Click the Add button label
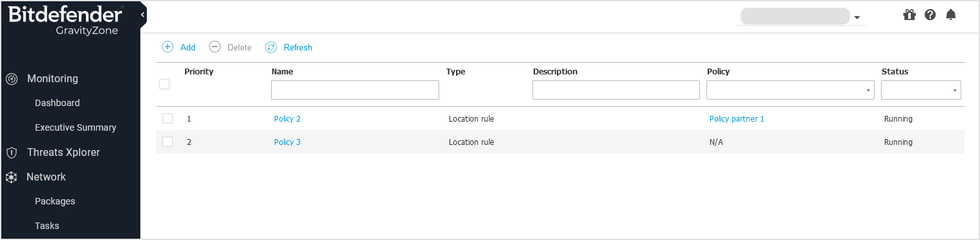The image size is (980, 240). pyautogui.click(x=188, y=47)
